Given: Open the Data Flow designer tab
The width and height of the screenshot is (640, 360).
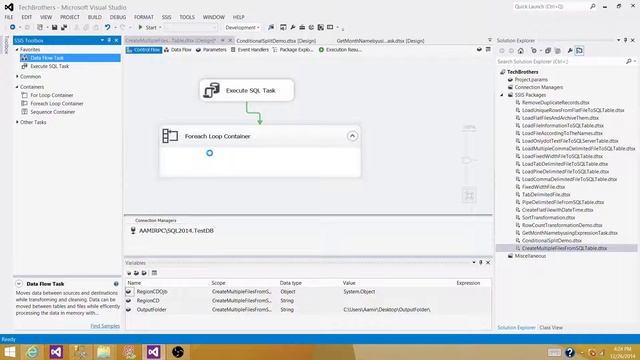Looking at the screenshot, I should click(x=178, y=50).
